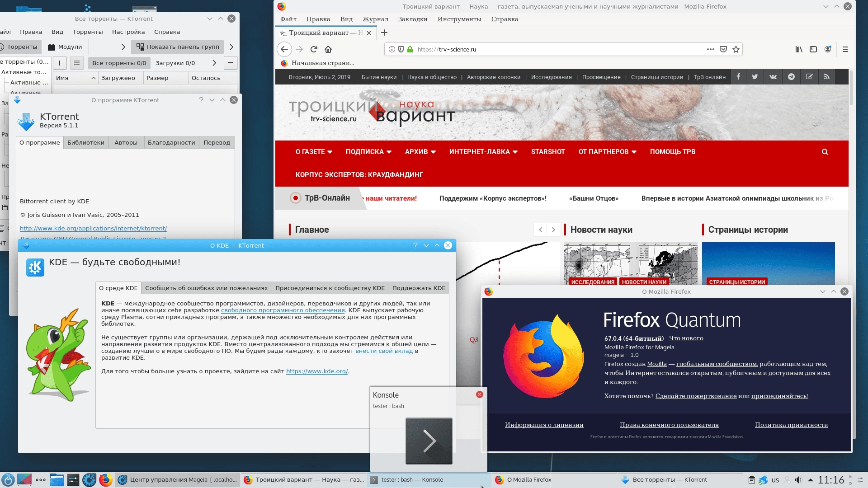Switch to Konsole window in the taskbar
The width and height of the screenshot is (868, 488).
429,480
